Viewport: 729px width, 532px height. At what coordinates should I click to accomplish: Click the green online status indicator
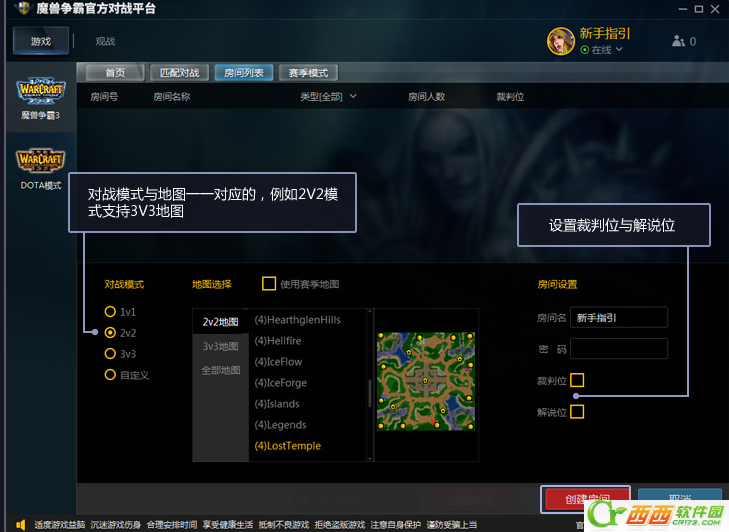(585, 50)
